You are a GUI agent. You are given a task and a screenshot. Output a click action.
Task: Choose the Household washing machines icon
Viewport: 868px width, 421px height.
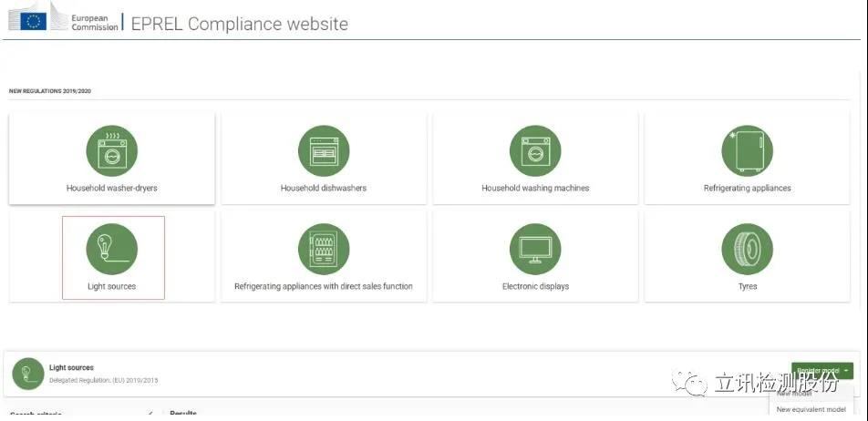(535, 151)
